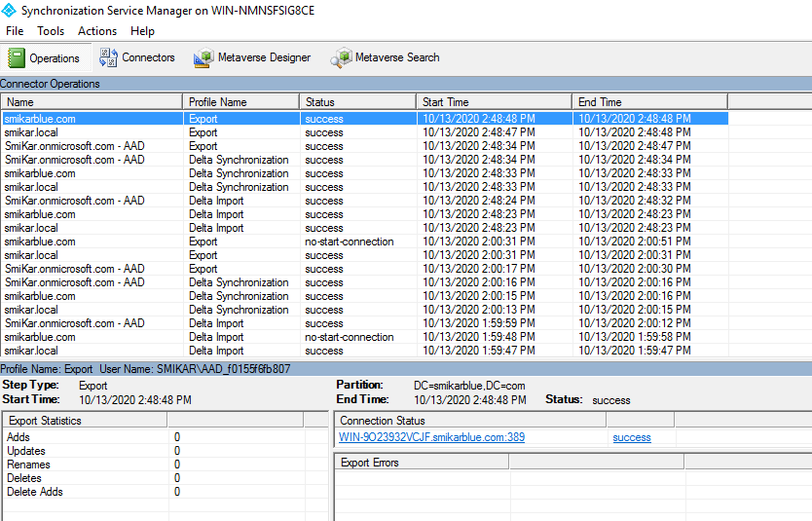Click the WIN-9O23932VCJF.smikarblue.com:389 connection link
The width and height of the screenshot is (812, 521).
431,437
